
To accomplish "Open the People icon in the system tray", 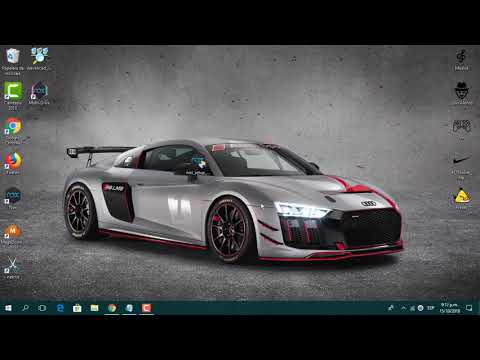I will 391,308.
